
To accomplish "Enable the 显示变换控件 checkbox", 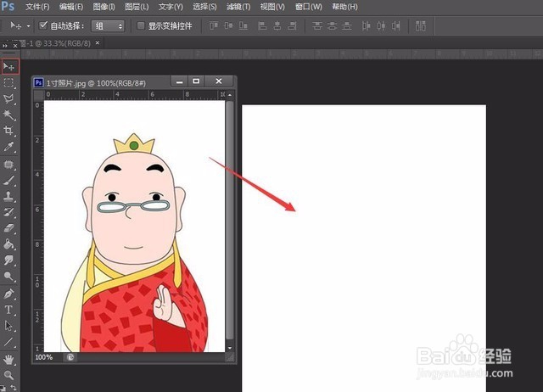I will coord(141,25).
